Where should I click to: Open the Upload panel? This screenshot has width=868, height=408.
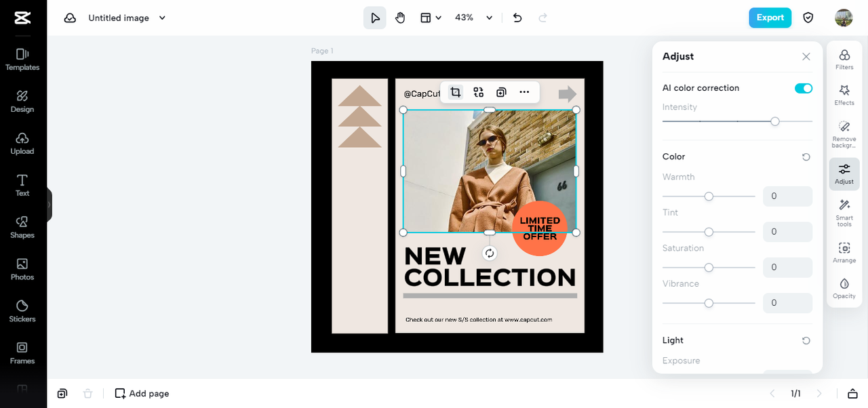click(x=22, y=143)
